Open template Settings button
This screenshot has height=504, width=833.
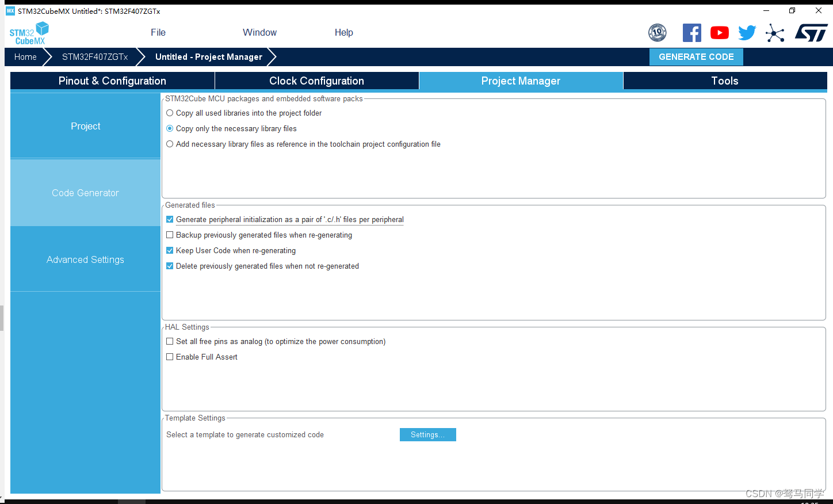[x=428, y=435]
